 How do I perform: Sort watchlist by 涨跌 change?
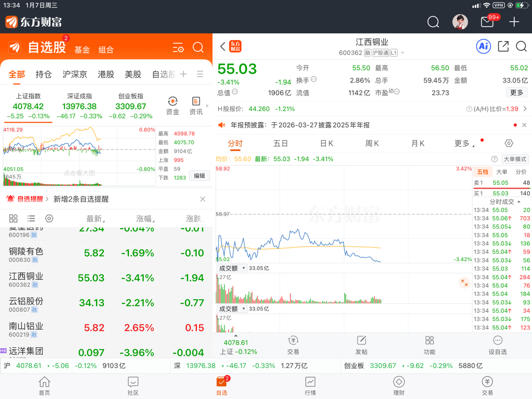[195, 219]
